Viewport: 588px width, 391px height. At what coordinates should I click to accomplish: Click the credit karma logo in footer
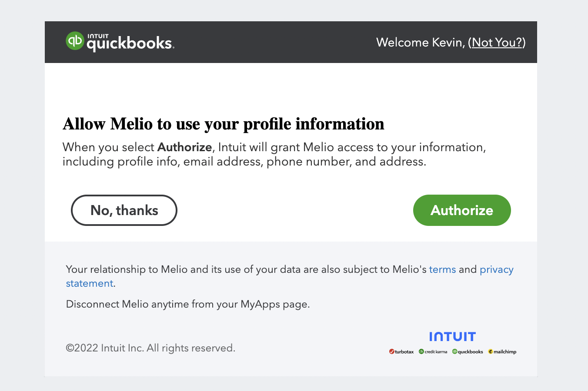click(x=433, y=352)
